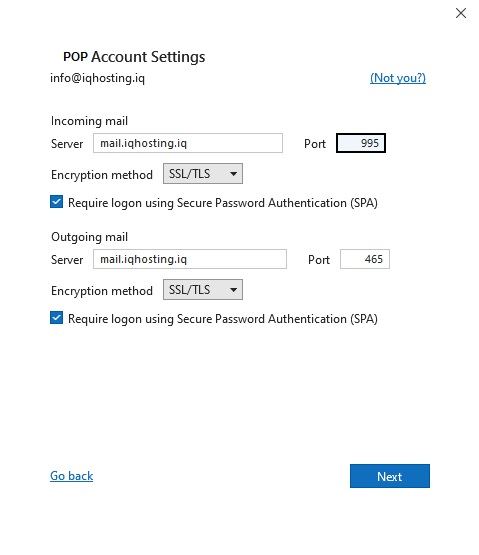Click the '(Not you?)' link
Viewport: 479px width, 555px height.
pos(398,78)
